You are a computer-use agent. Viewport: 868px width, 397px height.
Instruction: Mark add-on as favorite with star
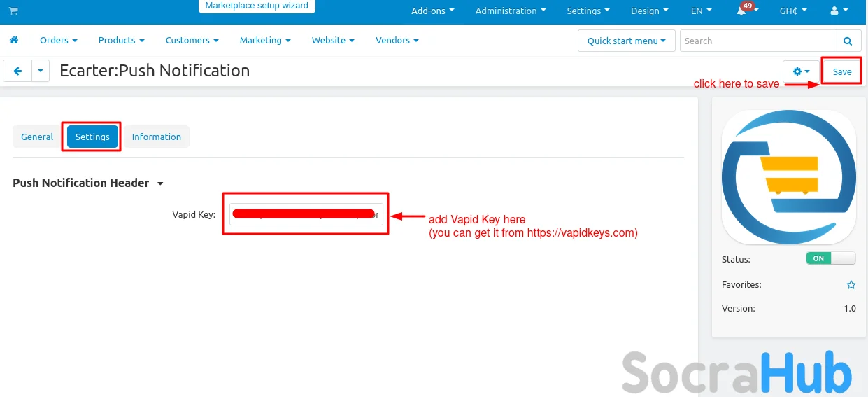click(851, 285)
